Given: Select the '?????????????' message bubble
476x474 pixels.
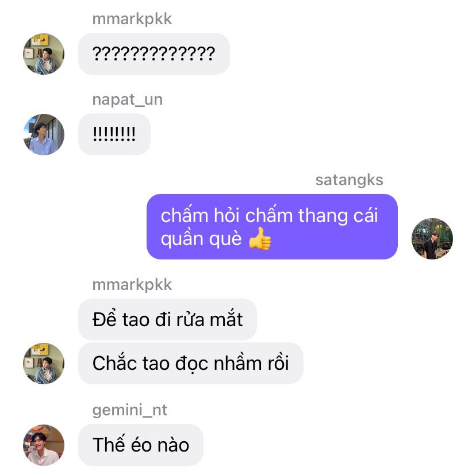Looking at the screenshot, I should [x=154, y=53].
